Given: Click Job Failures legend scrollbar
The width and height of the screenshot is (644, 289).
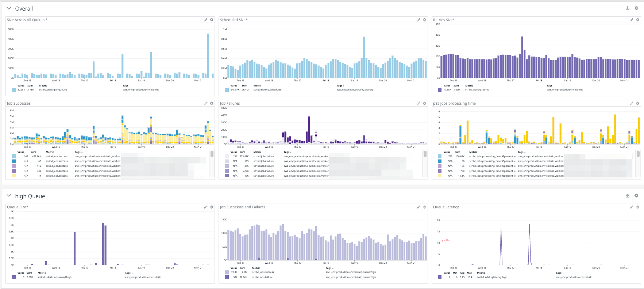Looking at the screenshot, I should point(425,154).
